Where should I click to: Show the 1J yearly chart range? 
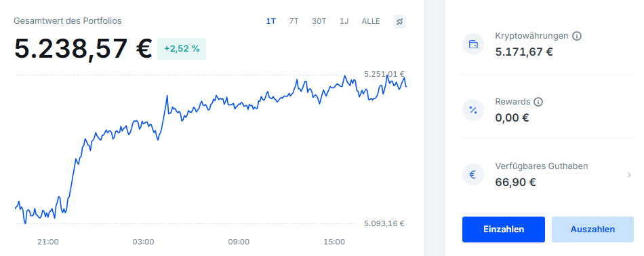click(x=344, y=22)
